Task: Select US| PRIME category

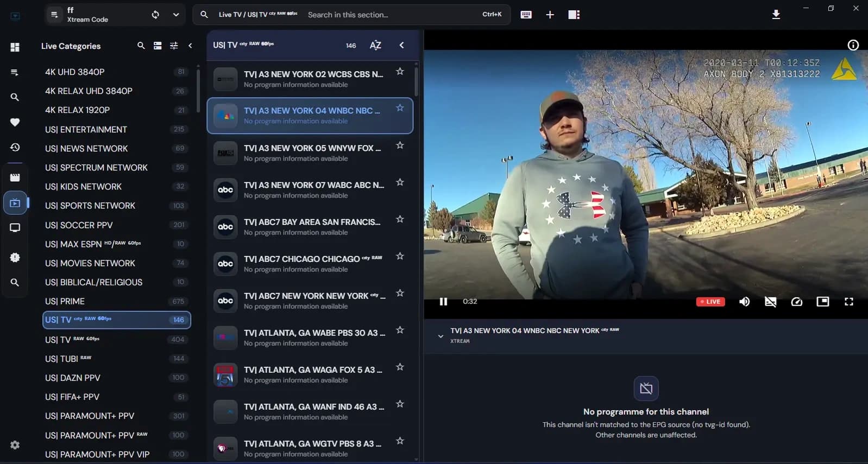Action: point(117,301)
